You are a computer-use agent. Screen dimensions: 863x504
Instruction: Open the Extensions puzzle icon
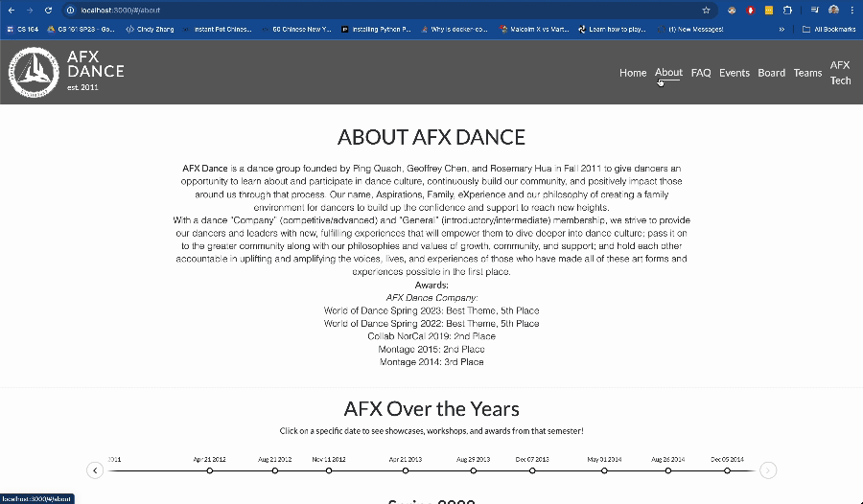point(787,10)
